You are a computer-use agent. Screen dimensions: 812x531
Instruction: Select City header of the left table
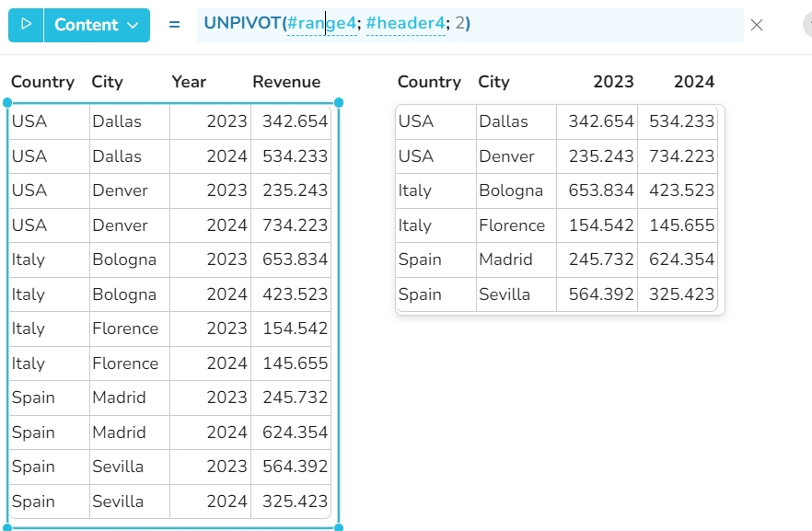(x=107, y=82)
